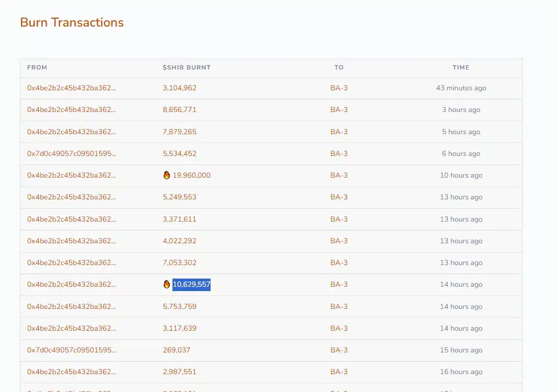Image resolution: width=557 pixels, height=392 pixels.
Task: Open BA-3 link in the 3,104,962 row
Action: point(339,88)
